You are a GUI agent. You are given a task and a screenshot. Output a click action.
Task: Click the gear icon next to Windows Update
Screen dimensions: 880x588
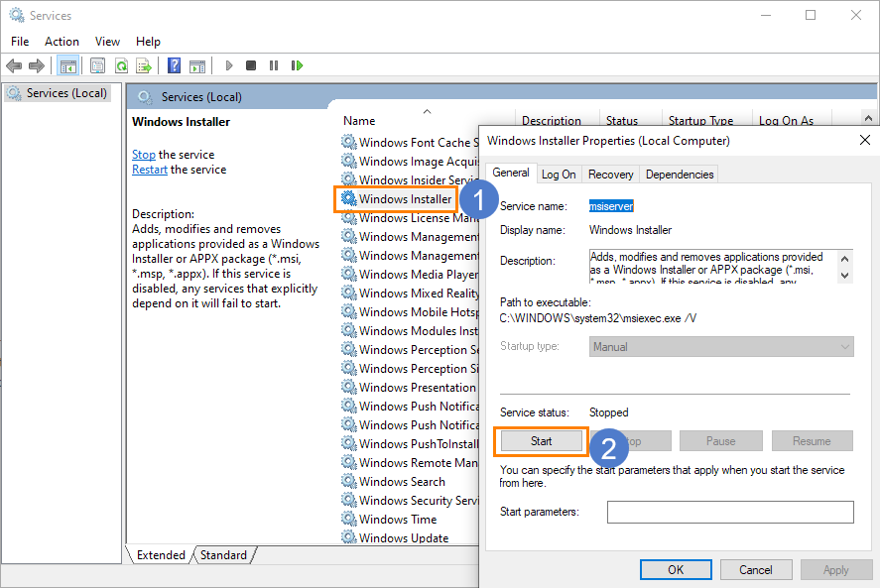point(349,537)
